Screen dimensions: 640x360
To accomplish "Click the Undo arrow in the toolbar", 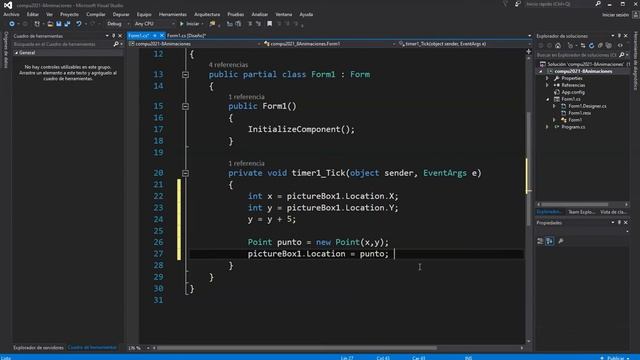I will [78, 24].
